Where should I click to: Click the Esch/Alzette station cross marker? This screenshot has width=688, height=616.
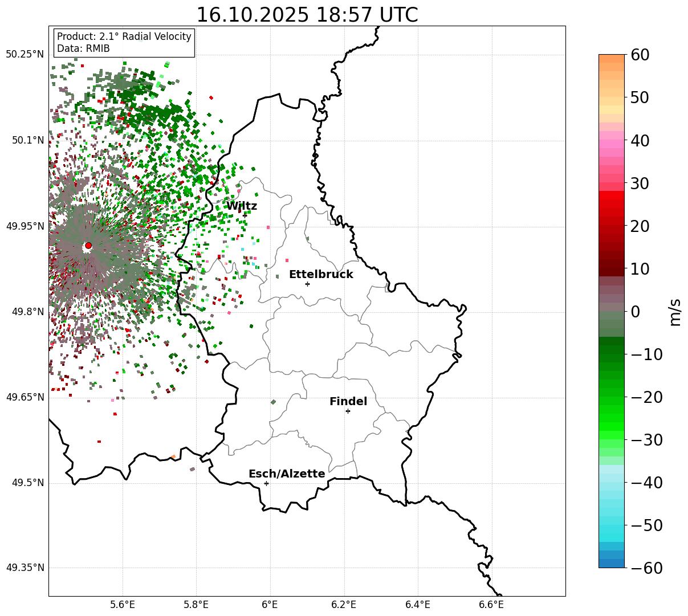266,483
